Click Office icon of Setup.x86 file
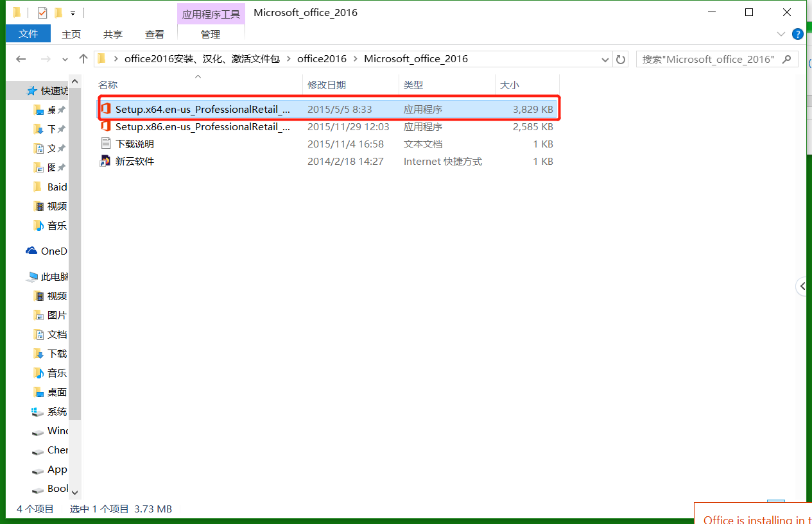This screenshot has width=812, height=524. 106,126
